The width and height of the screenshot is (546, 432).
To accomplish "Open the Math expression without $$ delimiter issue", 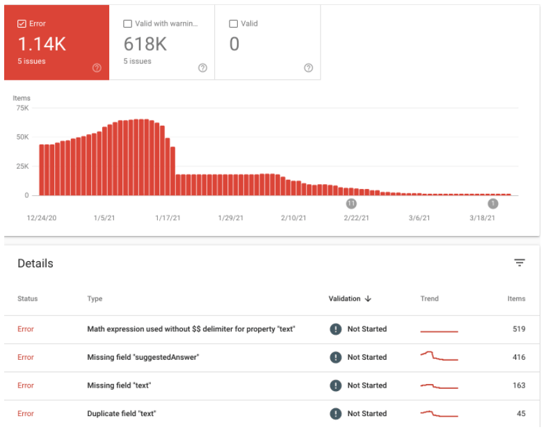I will (272, 329).
